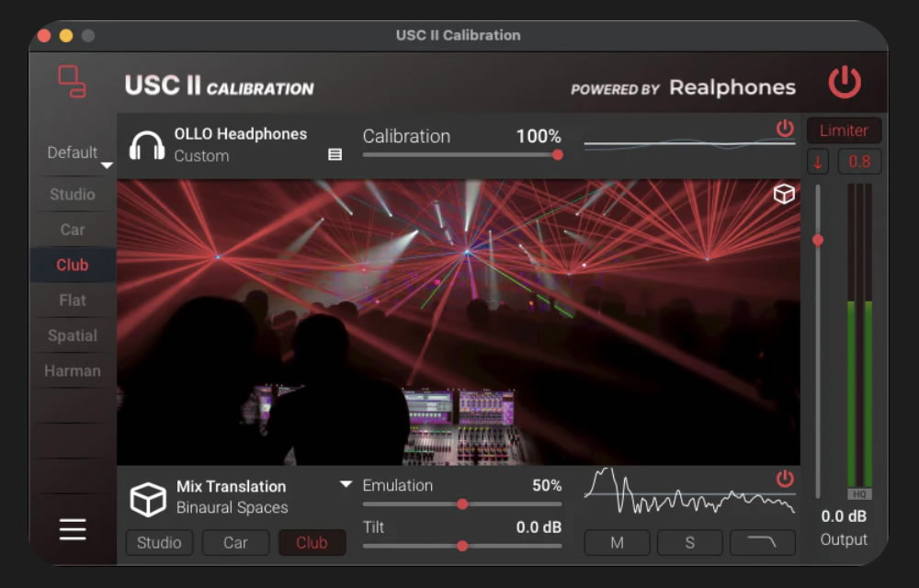Viewport: 919px width, 588px height.
Task: Select the Harman preset in sidebar
Action: tap(73, 371)
